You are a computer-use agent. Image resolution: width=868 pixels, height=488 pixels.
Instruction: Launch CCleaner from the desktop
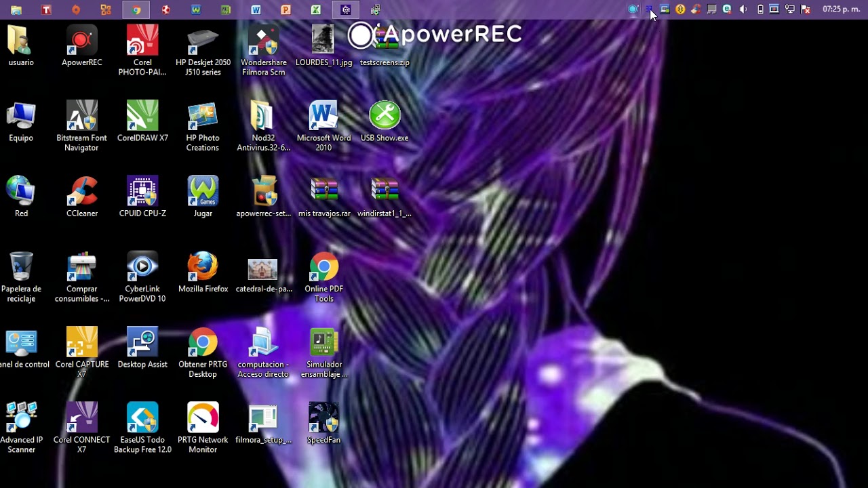point(81,197)
